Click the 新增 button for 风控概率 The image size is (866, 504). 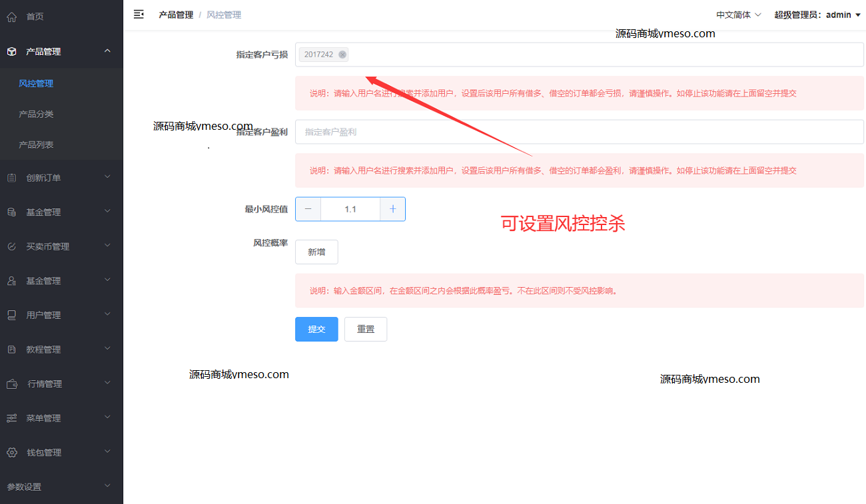click(316, 252)
